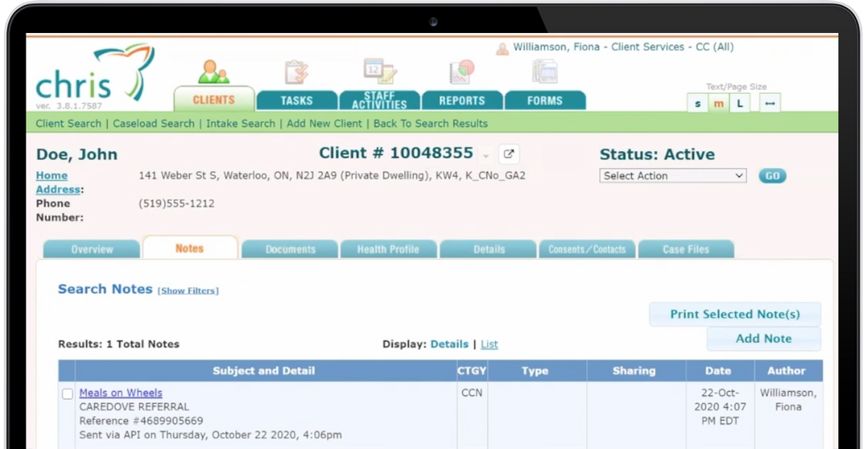Click the Forms documents icon
Viewport: 868px width, 449px height.
pyautogui.click(x=545, y=71)
